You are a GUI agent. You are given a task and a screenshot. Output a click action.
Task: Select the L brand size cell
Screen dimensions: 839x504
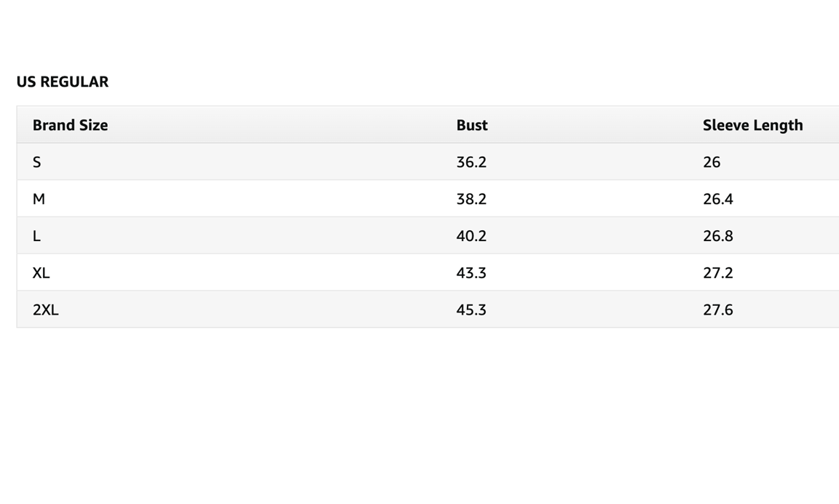point(36,236)
